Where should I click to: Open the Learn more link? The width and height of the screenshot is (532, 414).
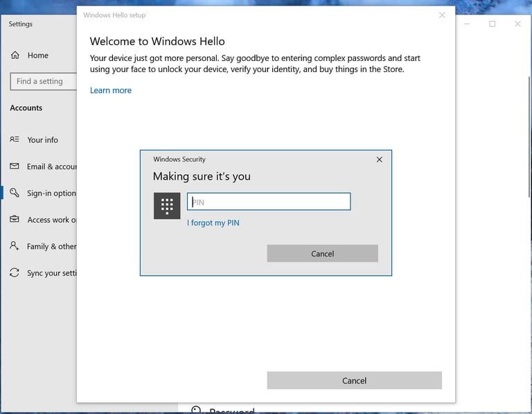pyautogui.click(x=111, y=90)
